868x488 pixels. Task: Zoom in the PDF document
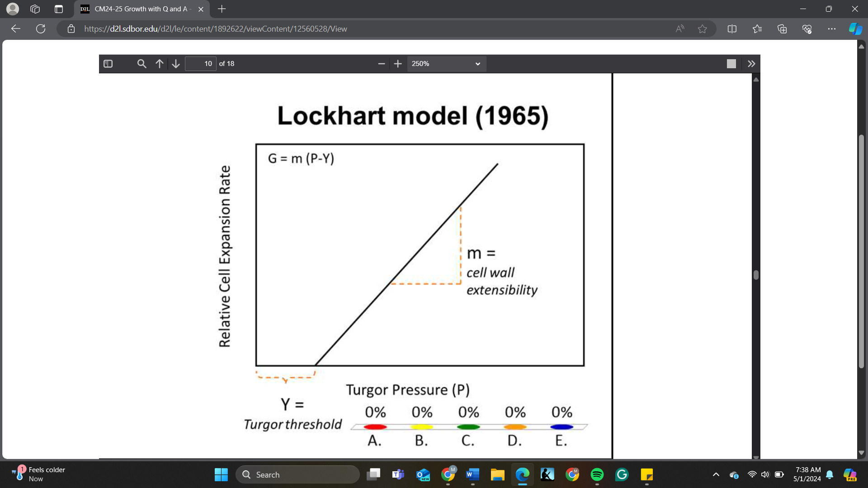click(398, 64)
